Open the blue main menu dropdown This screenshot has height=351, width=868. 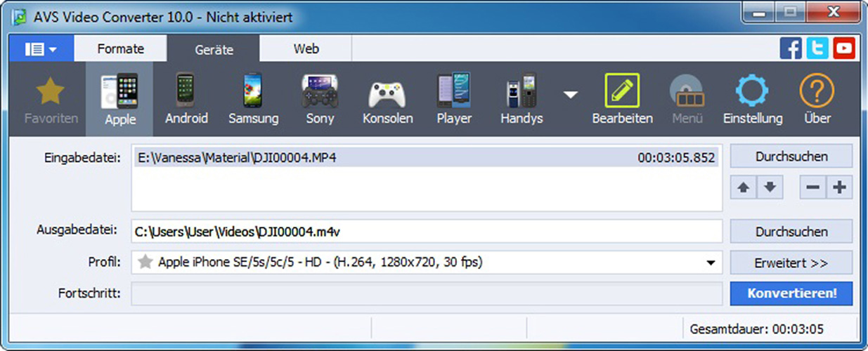(41, 49)
